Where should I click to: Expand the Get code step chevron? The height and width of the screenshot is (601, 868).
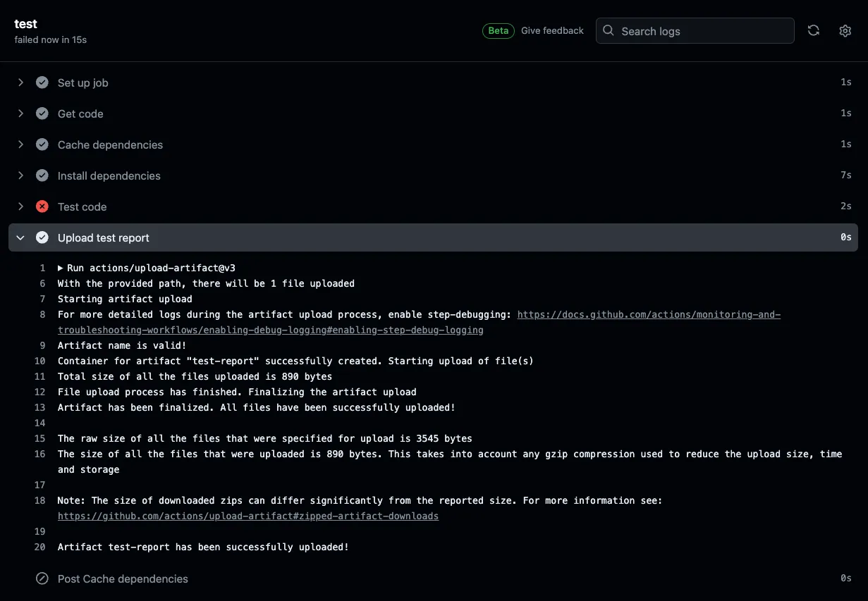(21, 113)
